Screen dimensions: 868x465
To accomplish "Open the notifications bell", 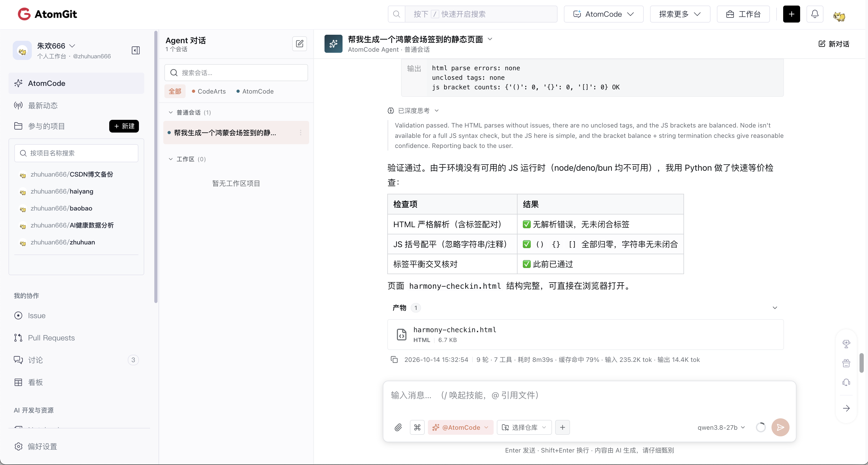I will pyautogui.click(x=814, y=14).
